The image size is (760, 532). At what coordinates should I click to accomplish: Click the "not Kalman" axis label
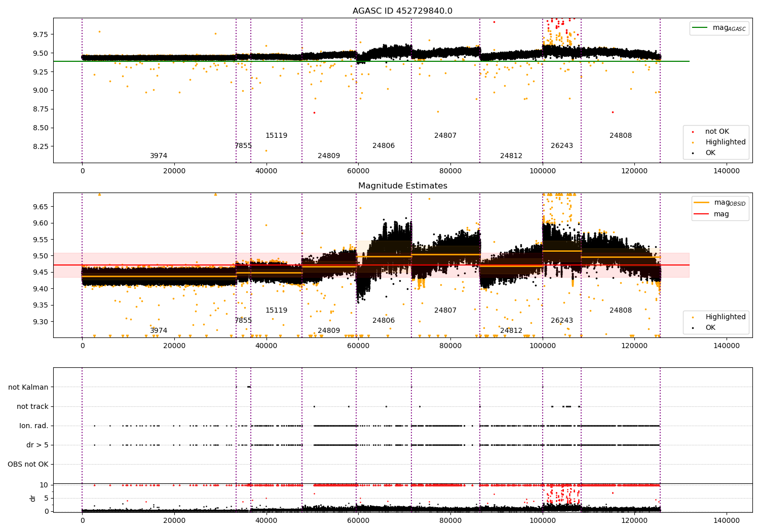click(28, 387)
